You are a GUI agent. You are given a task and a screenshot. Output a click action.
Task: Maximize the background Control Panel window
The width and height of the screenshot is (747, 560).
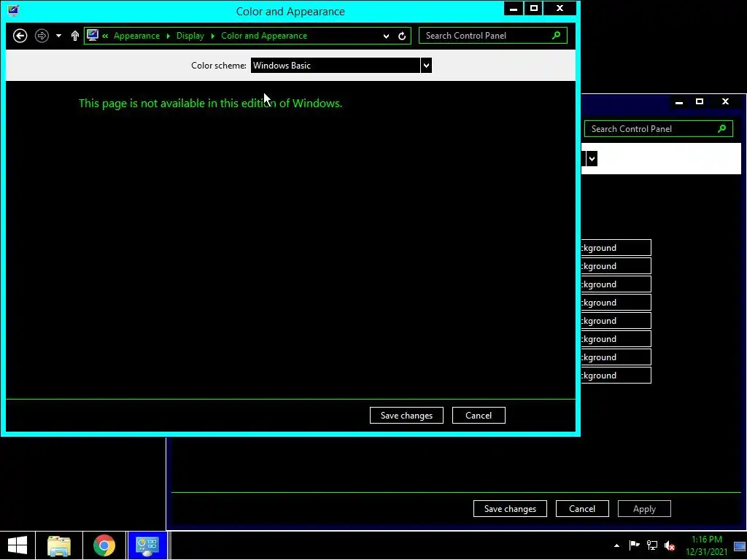[x=700, y=101]
